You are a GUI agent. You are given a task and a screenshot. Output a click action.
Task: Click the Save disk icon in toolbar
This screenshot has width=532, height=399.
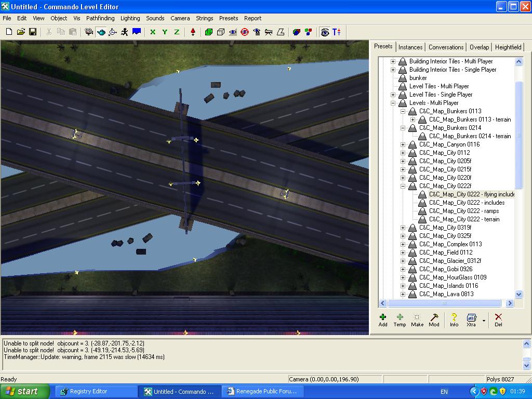32,32
